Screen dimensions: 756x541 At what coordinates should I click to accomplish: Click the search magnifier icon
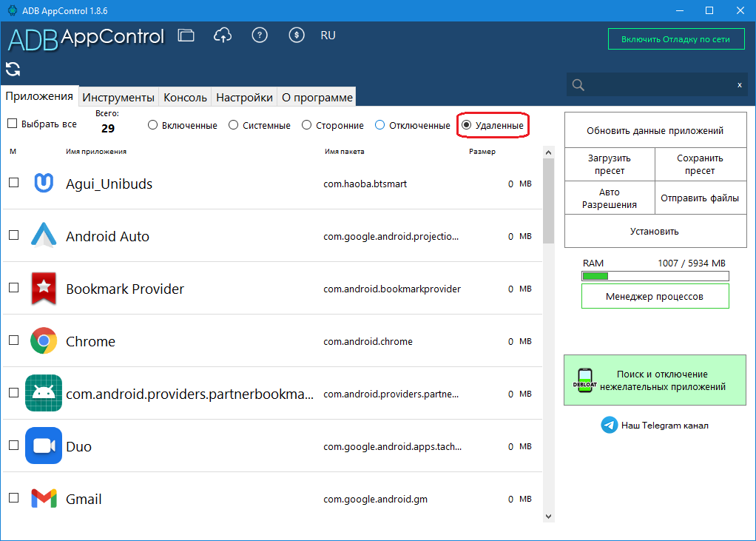coord(578,85)
